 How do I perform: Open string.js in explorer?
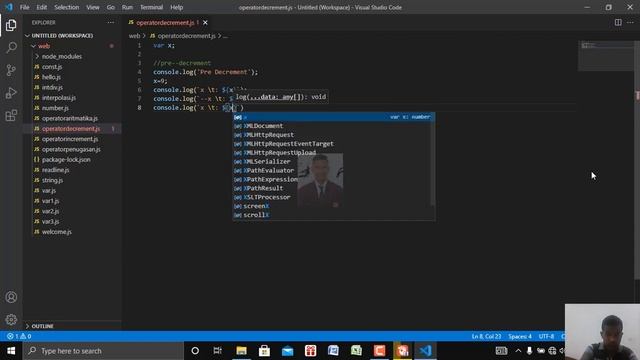[x=52, y=180]
